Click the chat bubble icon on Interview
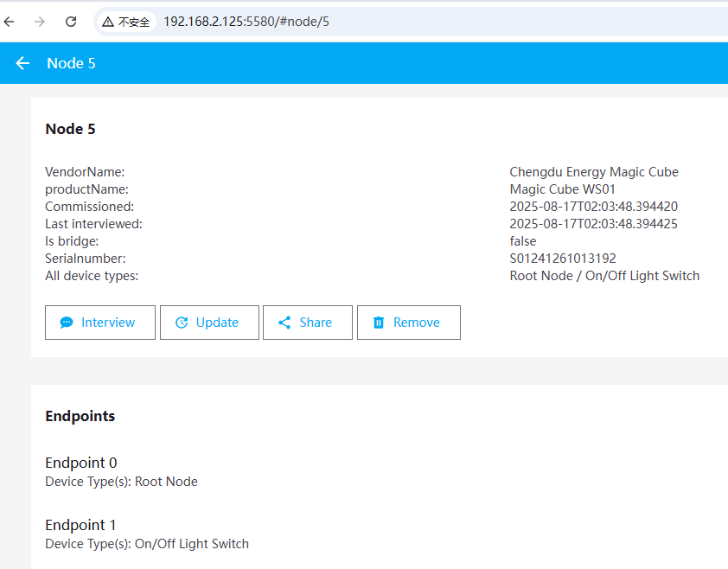728x569 pixels. tap(67, 323)
